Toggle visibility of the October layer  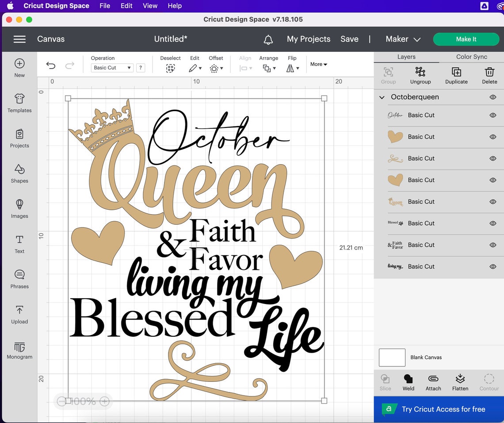coord(493,115)
